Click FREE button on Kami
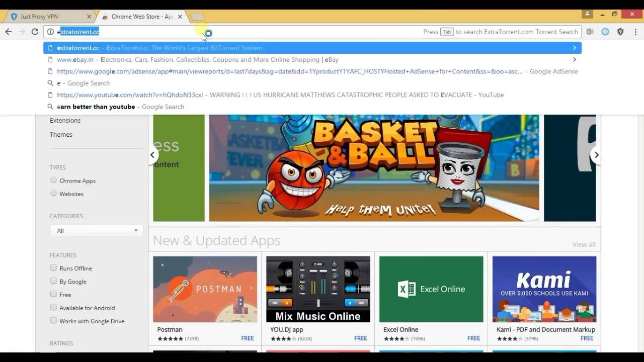 [587, 338]
